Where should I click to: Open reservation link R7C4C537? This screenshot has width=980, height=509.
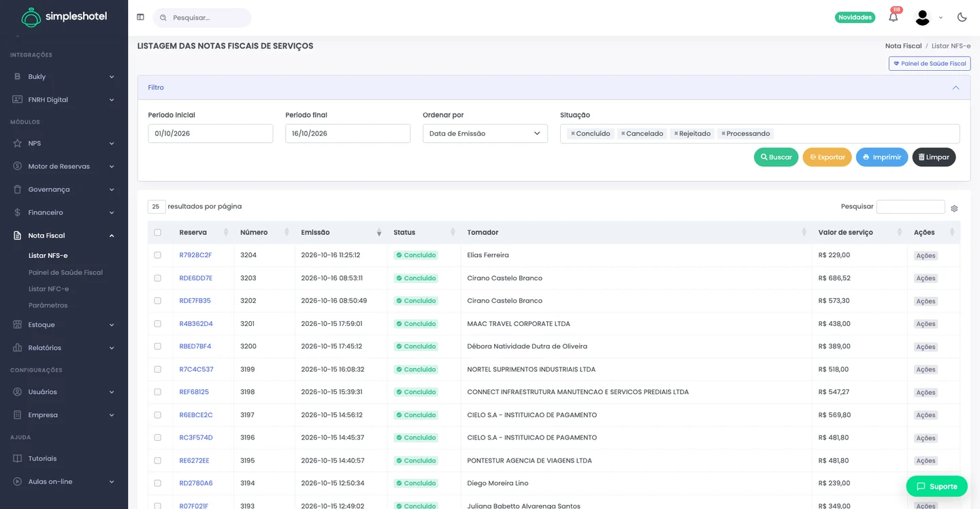coord(197,370)
